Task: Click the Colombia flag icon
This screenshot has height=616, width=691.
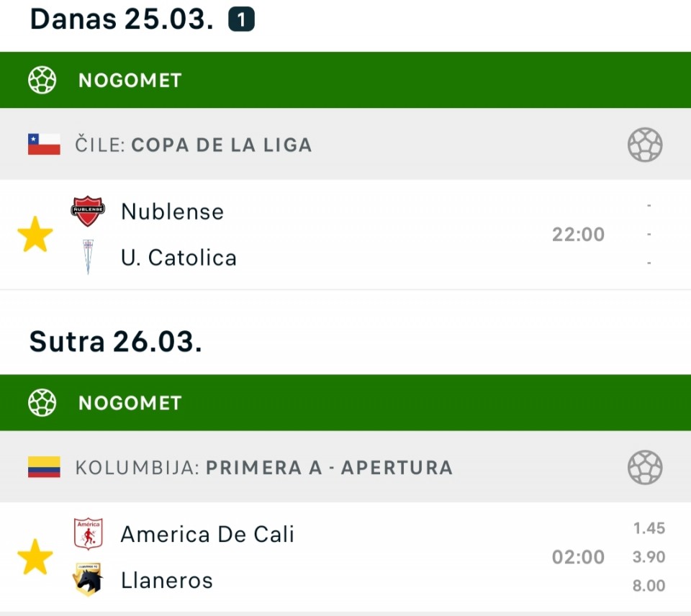Action: 44,467
